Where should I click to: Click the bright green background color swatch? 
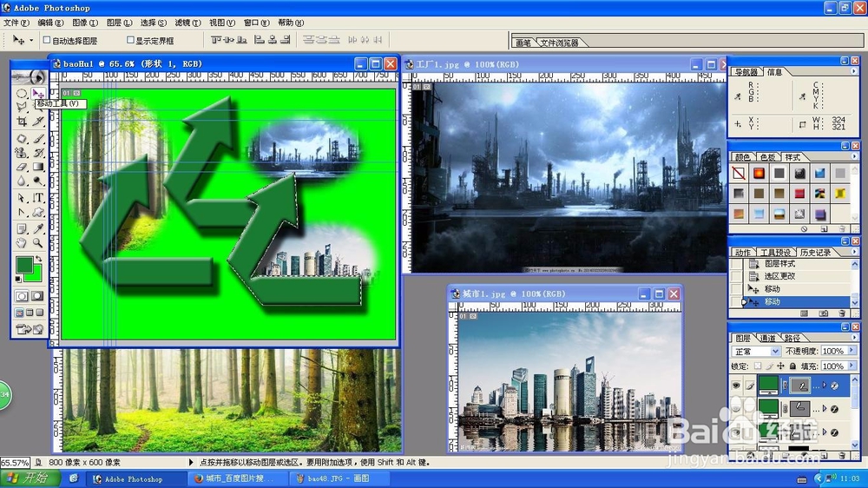(x=36, y=276)
